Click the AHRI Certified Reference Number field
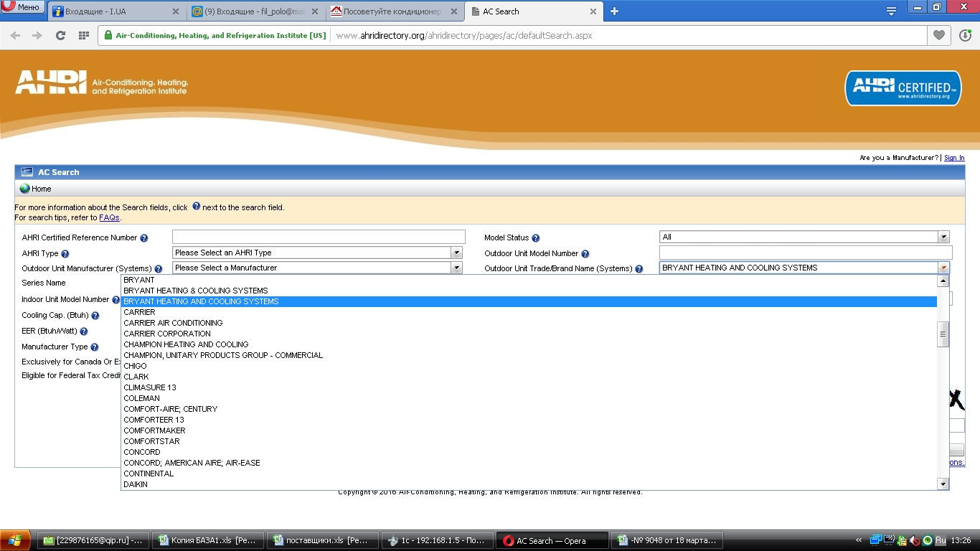This screenshot has width=980, height=551. [319, 237]
